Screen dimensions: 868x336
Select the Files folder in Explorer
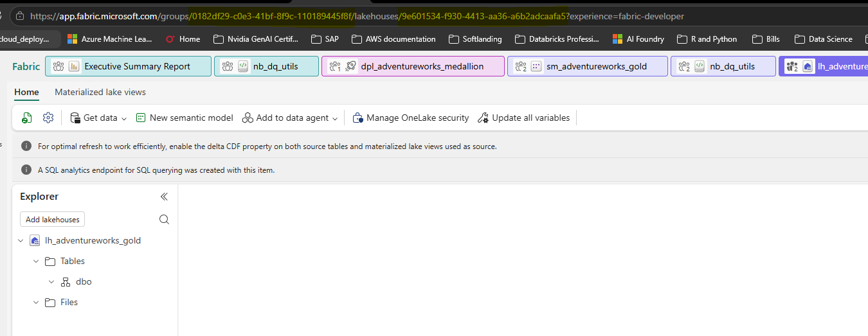coord(69,303)
